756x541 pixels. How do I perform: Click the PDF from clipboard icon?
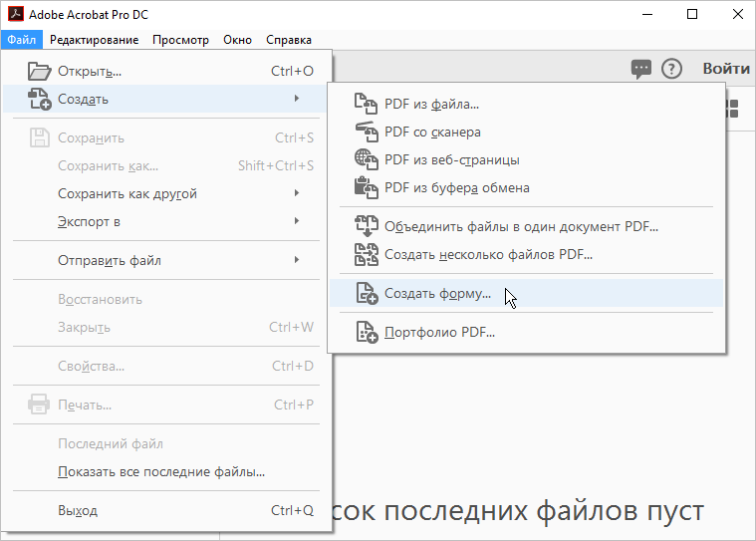coord(366,187)
